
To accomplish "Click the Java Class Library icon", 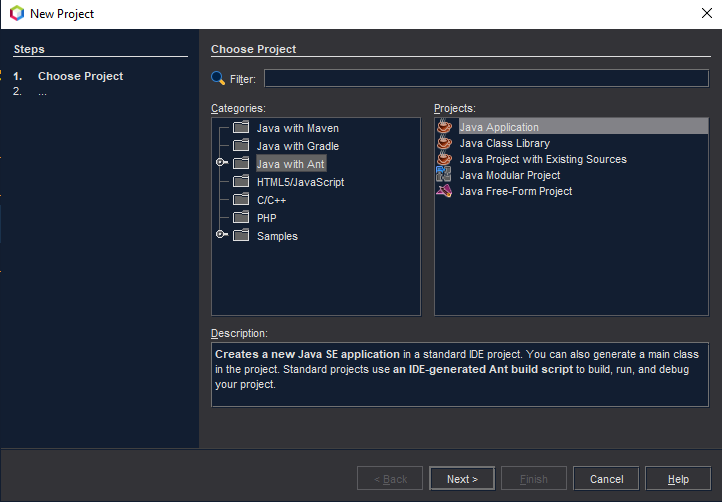I will (x=444, y=143).
